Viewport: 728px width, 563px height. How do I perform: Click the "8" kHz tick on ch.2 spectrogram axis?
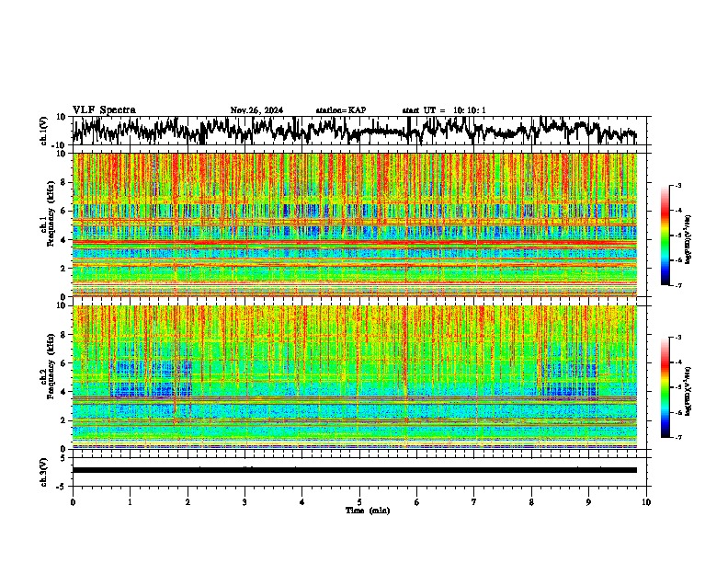(x=65, y=335)
